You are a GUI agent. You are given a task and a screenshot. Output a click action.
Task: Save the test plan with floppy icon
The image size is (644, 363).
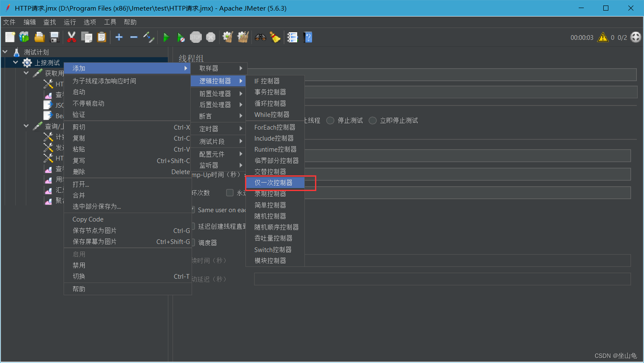[x=55, y=37]
